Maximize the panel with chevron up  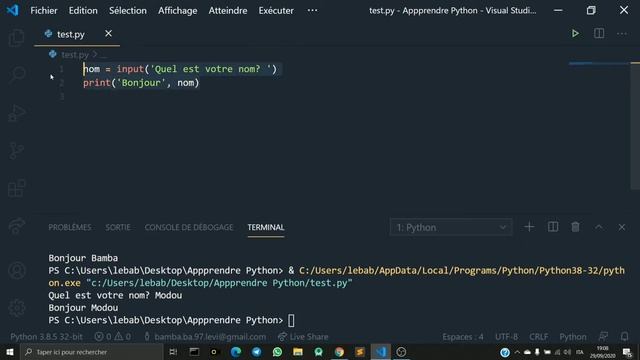pyautogui.click(x=599, y=227)
